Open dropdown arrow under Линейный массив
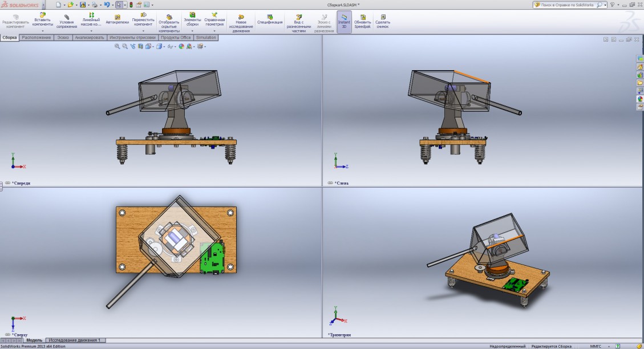This screenshot has width=644, height=349. [91, 31]
